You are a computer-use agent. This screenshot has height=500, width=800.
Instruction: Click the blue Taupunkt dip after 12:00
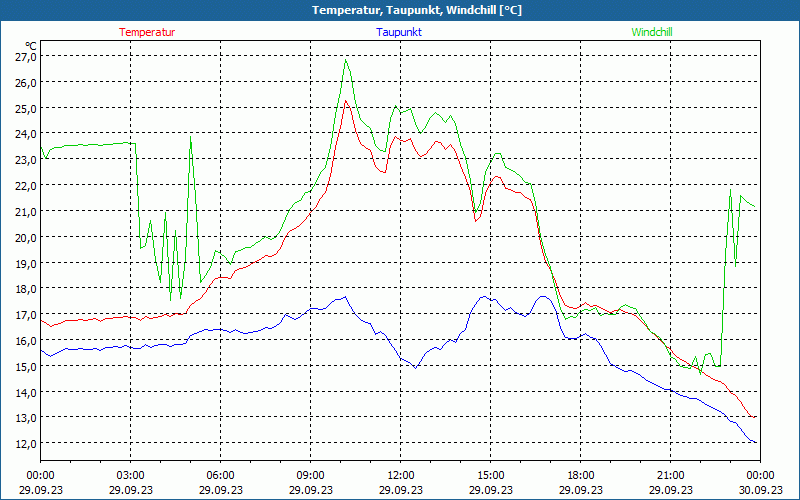[415, 368]
